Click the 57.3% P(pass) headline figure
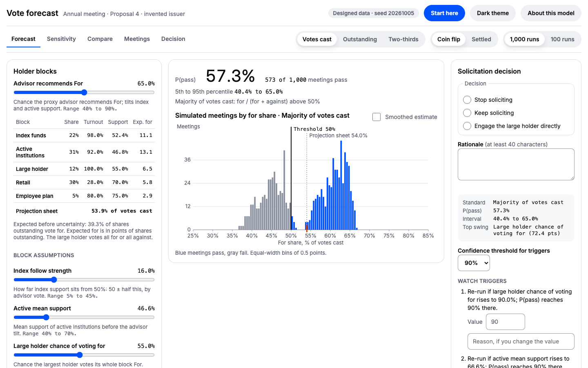 coord(230,76)
